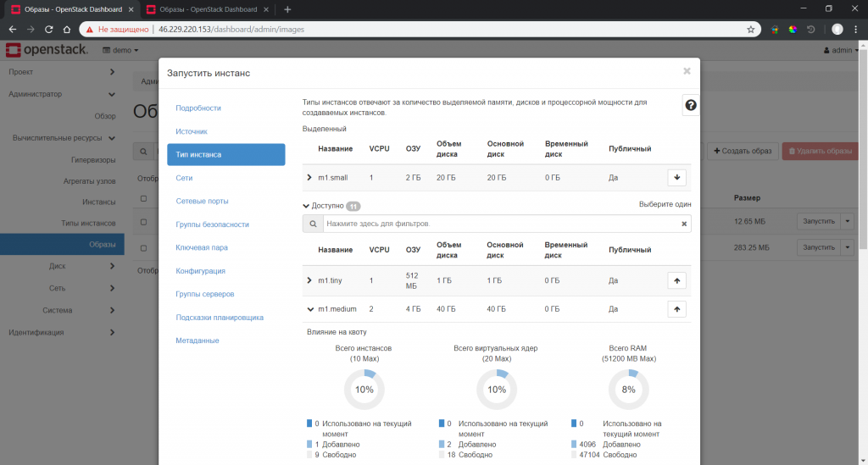
Task: Click the help question mark icon
Action: point(690,105)
